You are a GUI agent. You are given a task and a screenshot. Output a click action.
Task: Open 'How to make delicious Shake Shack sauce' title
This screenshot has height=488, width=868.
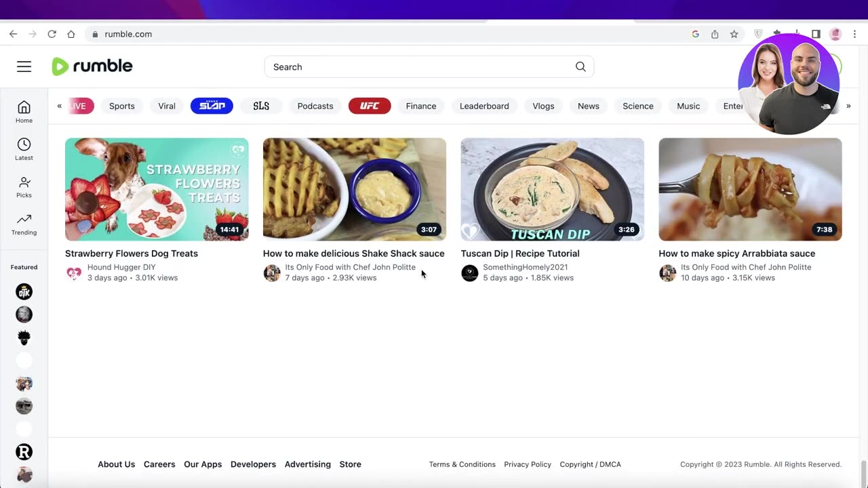click(354, 253)
